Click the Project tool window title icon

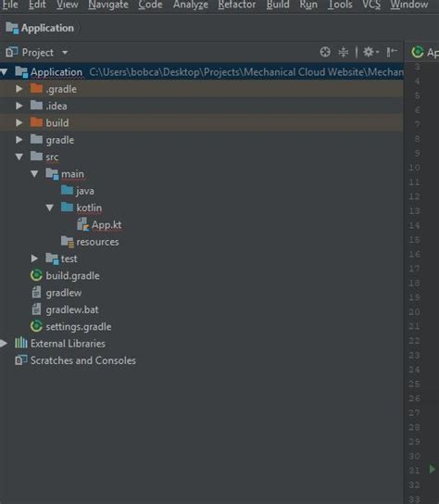[12, 52]
